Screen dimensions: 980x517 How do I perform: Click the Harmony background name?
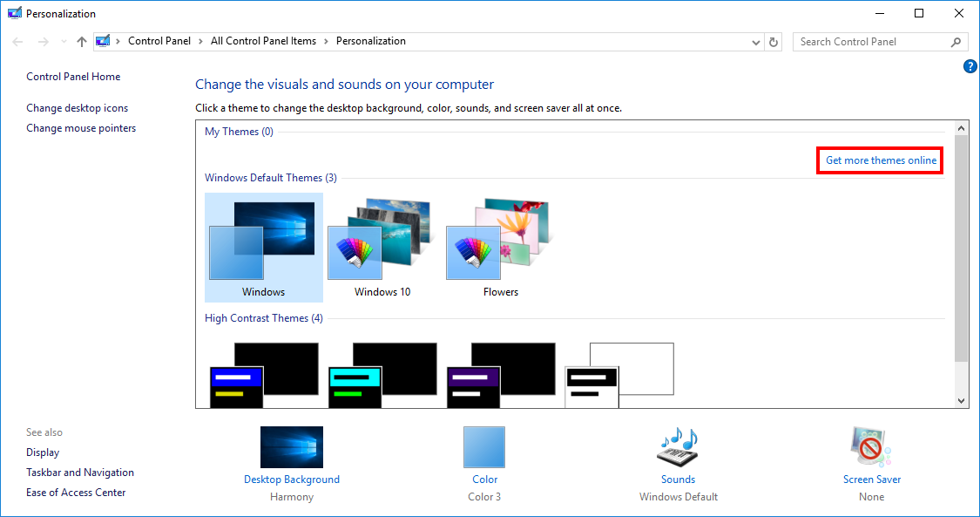(x=292, y=497)
